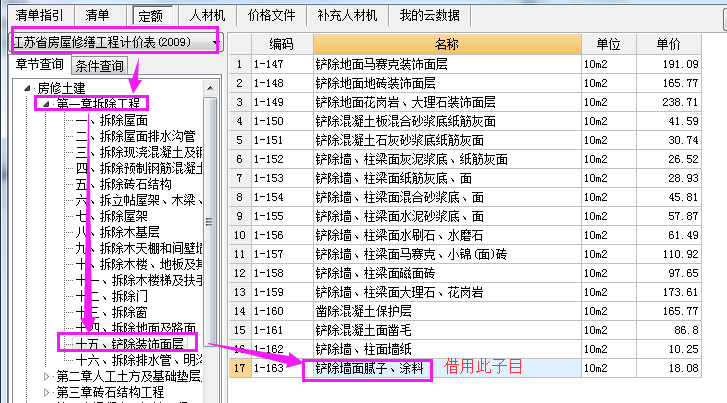Select row 铲除墙、柱梁面马赛克、小锦(面)砖
727x403 pixels.
(465, 254)
